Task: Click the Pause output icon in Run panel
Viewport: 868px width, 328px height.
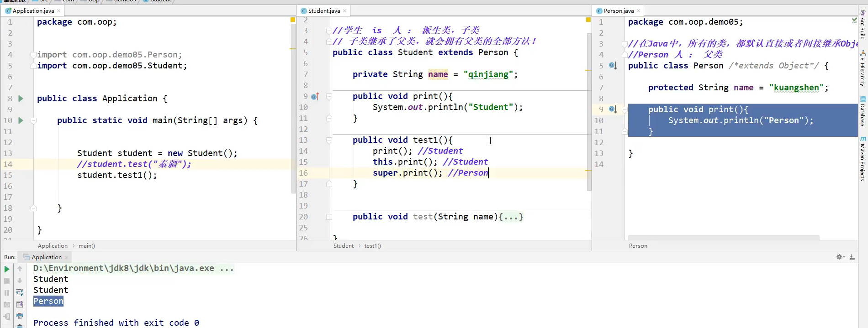Action: 7,293
